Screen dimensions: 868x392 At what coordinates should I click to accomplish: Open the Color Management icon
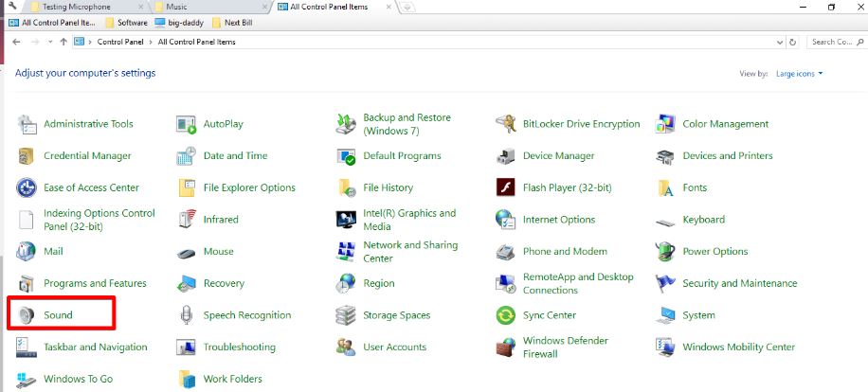[665, 124]
